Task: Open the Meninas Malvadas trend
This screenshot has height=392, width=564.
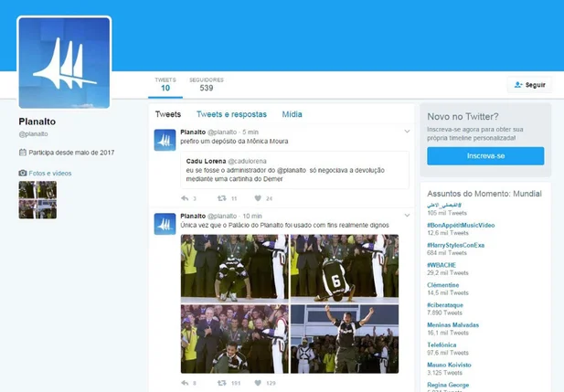Action: [x=452, y=325]
